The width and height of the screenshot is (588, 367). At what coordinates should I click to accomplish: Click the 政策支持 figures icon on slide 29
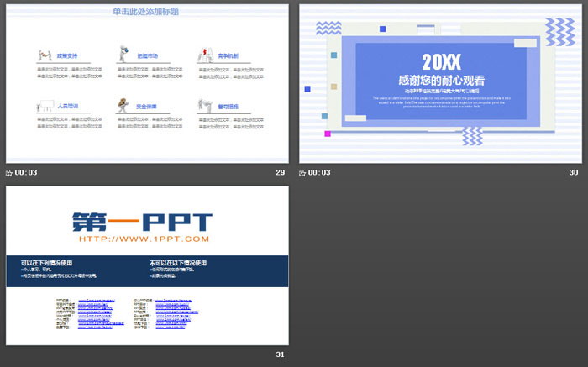coord(45,55)
